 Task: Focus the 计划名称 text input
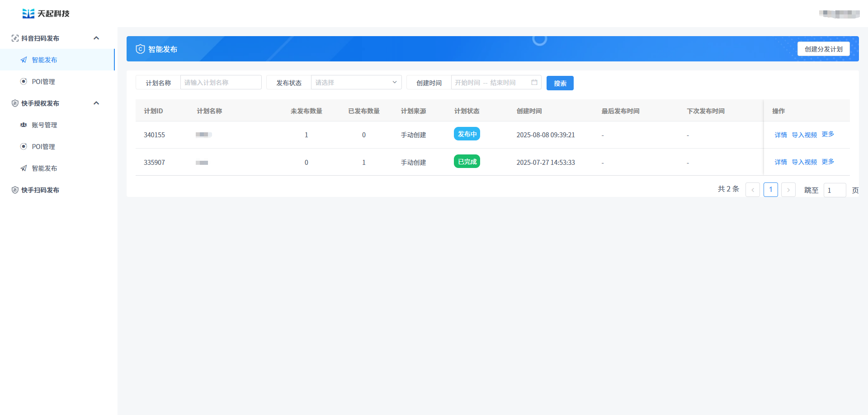click(221, 83)
